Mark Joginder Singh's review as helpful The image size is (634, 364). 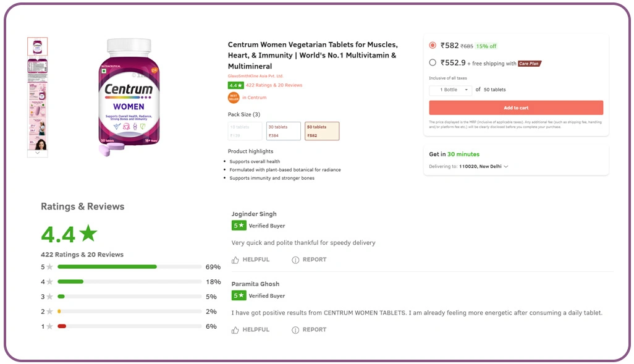coord(250,260)
